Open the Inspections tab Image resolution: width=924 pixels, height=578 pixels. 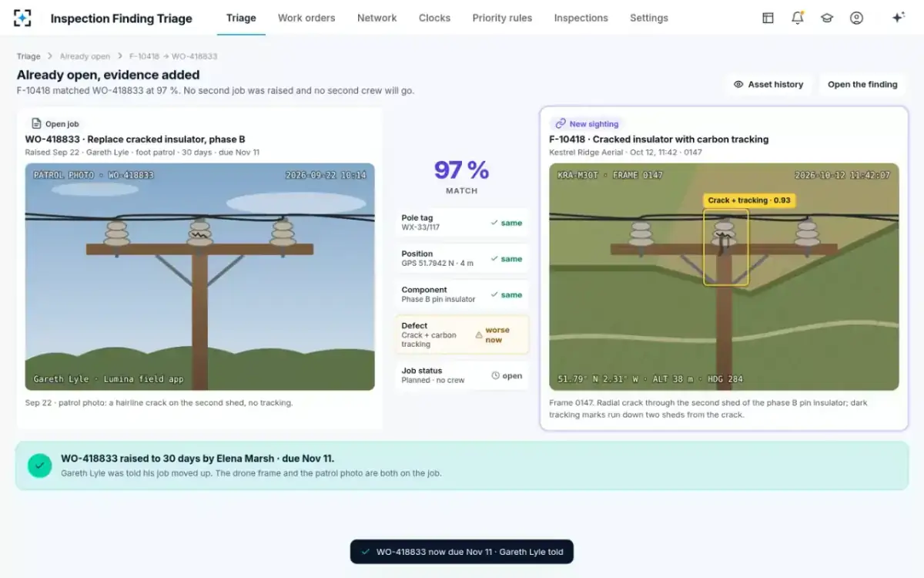point(581,18)
